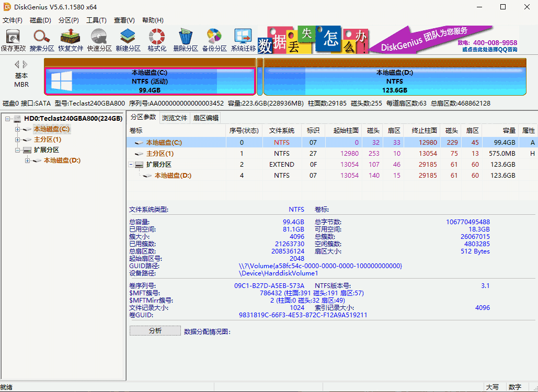538x392 pixels.
Task: Click the left arrow above 基本 MBR
Action: (16, 64)
